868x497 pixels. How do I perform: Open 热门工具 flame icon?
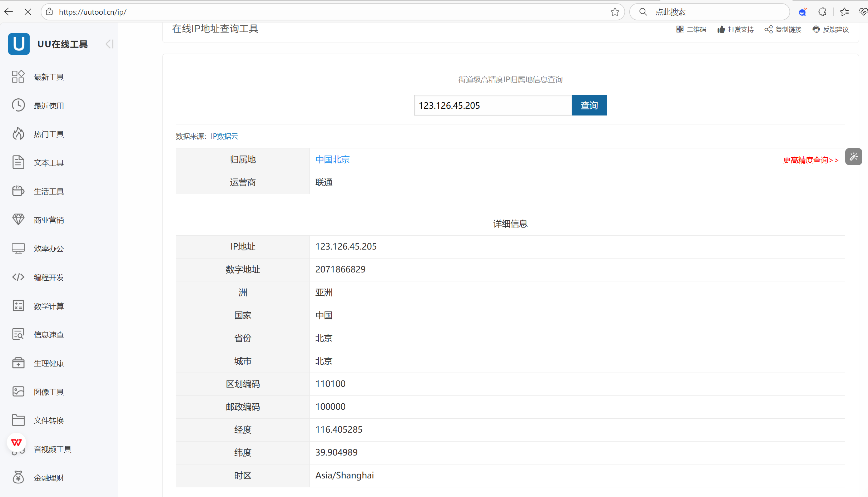(x=18, y=134)
